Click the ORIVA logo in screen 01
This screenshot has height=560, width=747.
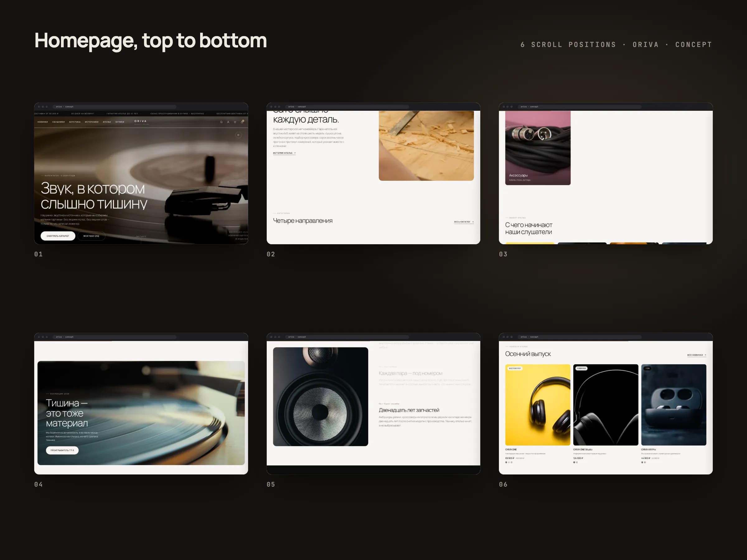click(141, 122)
